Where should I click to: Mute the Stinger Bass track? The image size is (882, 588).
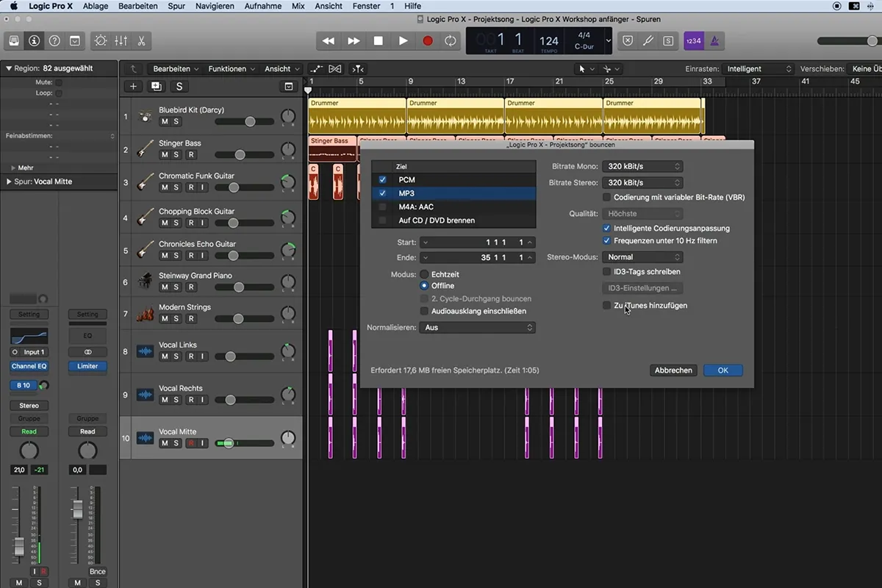[x=165, y=155]
